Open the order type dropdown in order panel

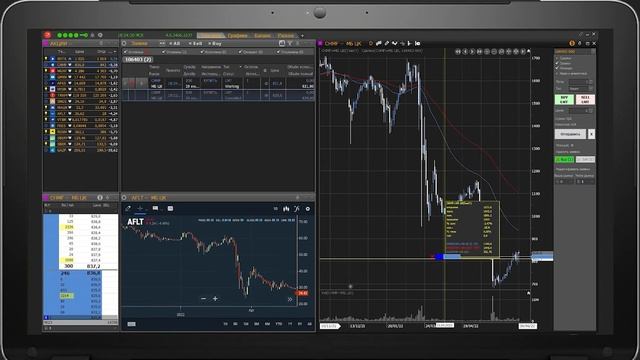[581, 89]
